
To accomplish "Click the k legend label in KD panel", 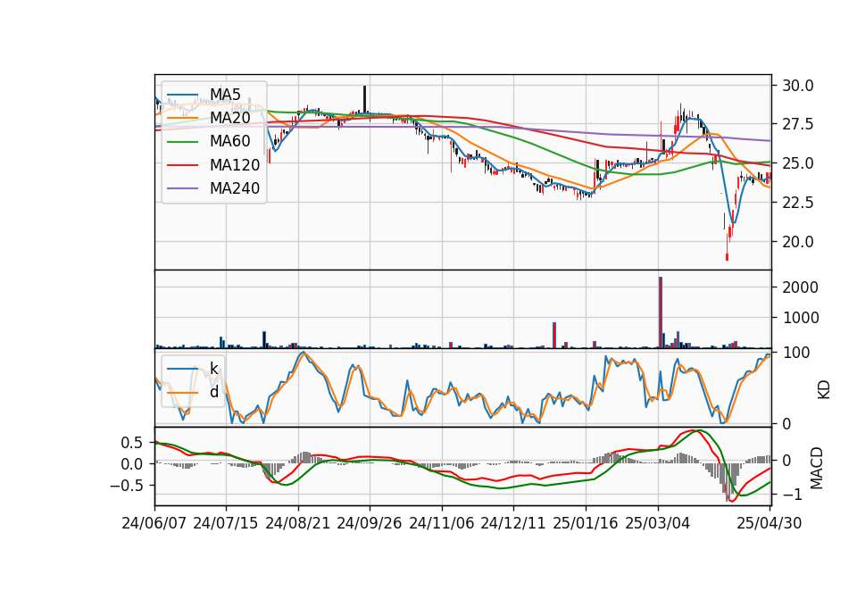I will (214, 369).
